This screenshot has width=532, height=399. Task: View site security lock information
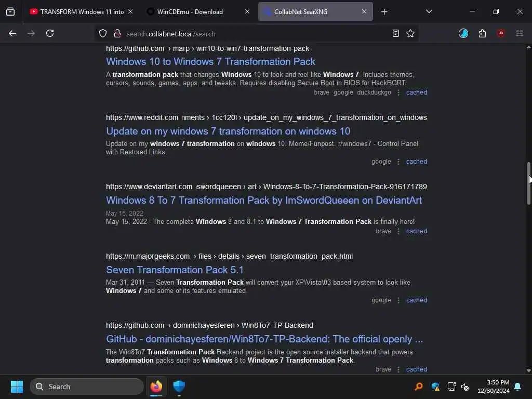(x=117, y=33)
